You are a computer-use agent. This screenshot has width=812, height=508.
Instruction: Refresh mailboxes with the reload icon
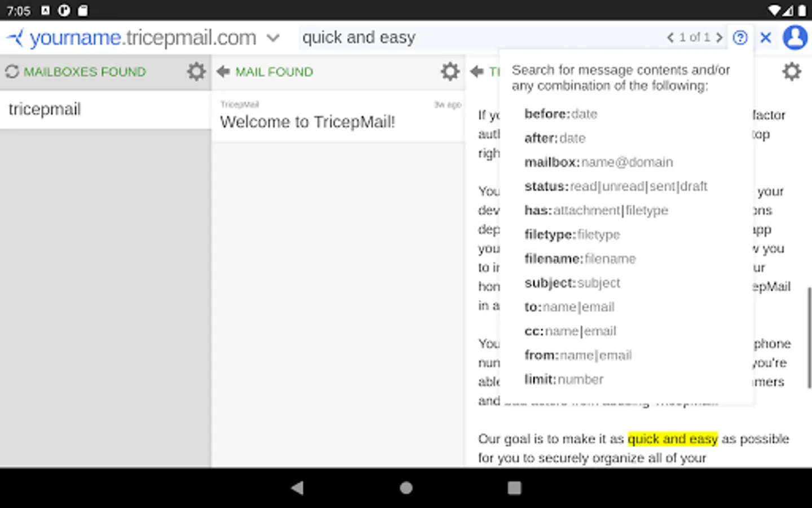[x=12, y=72]
